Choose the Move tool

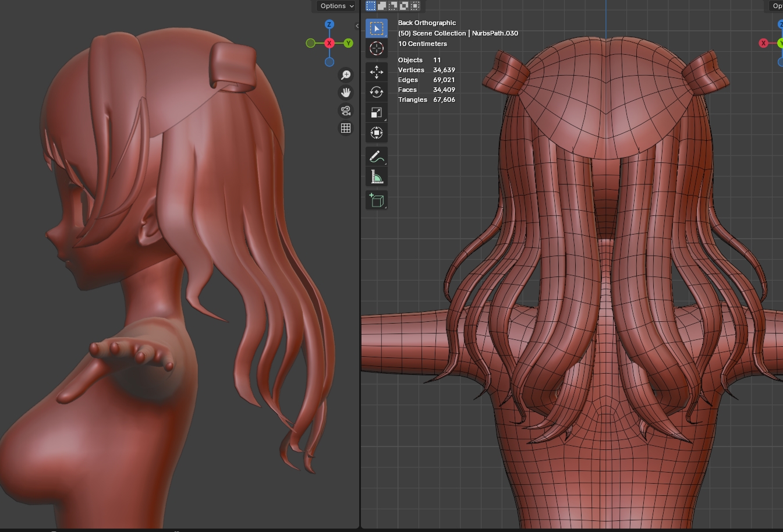pyautogui.click(x=377, y=72)
